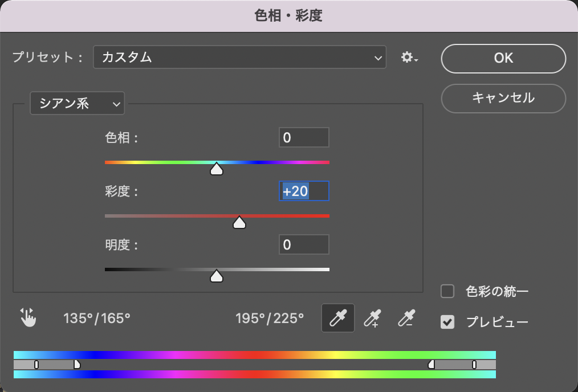Viewport: 578px width, 392px height.
Task: Click the 明度 value input field
Action: [304, 245]
